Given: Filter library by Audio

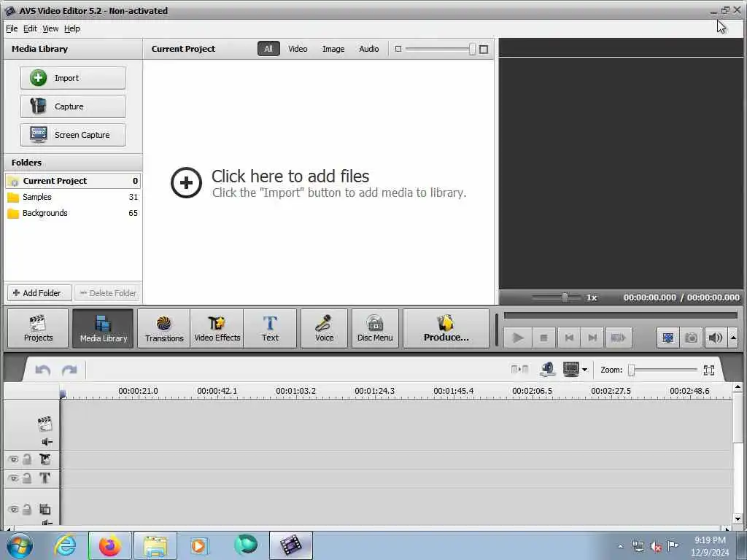Looking at the screenshot, I should 369,49.
